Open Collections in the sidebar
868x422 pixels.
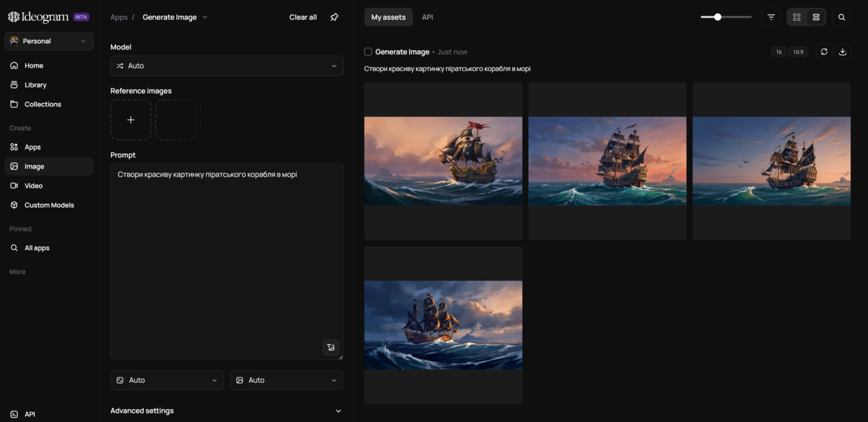[49, 104]
